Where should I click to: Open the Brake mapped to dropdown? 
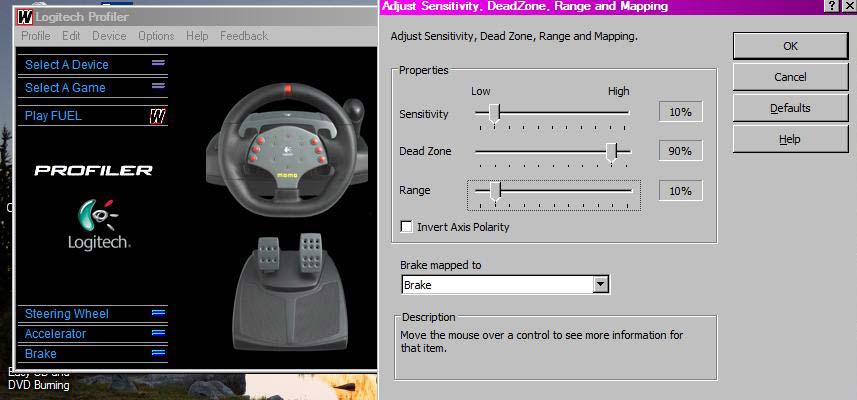coord(601,285)
